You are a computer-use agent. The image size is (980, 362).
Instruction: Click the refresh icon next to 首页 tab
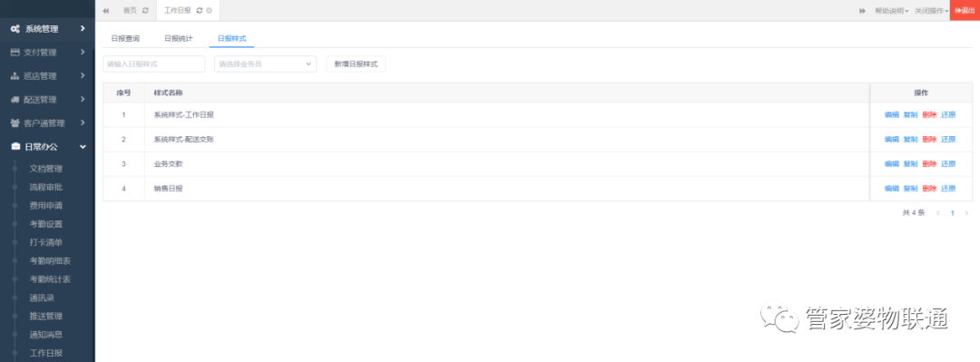pyautogui.click(x=145, y=11)
